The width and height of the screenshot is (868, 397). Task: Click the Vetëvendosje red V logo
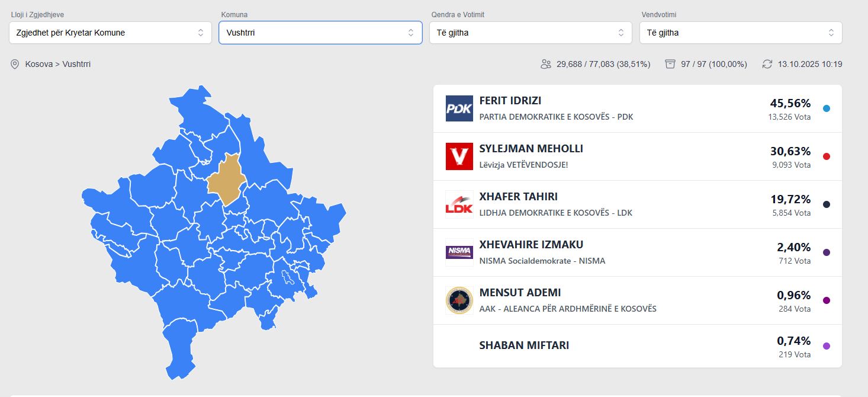tap(459, 156)
